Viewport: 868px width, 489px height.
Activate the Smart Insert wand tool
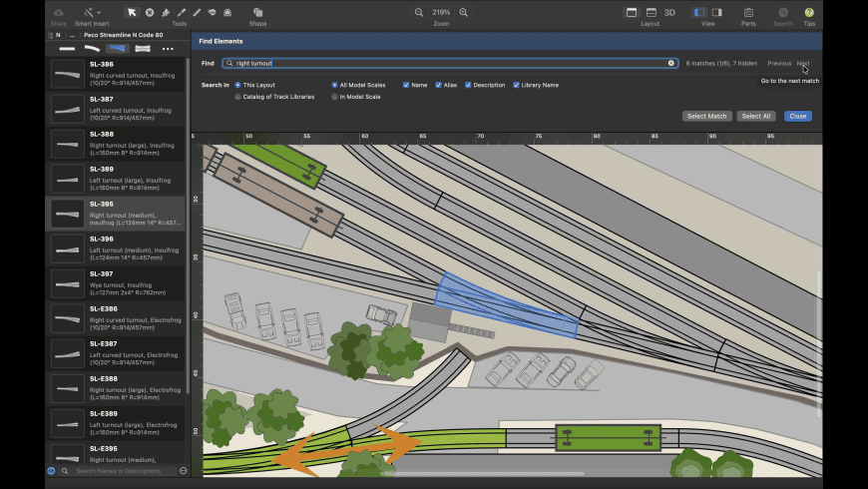[x=89, y=12]
